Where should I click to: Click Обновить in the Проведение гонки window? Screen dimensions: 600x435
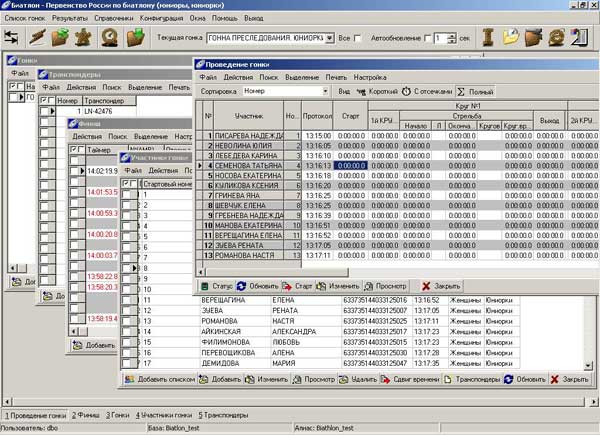tap(258, 286)
